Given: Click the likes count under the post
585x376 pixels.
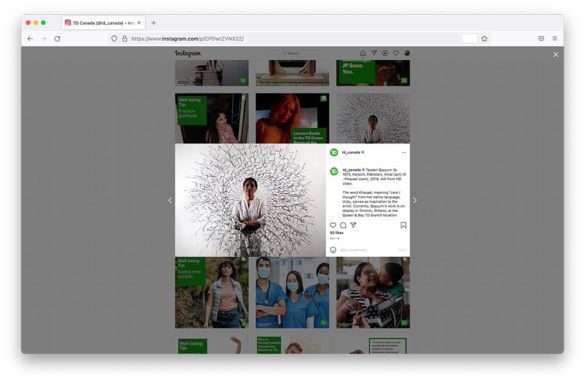Looking at the screenshot, I should click(337, 233).
